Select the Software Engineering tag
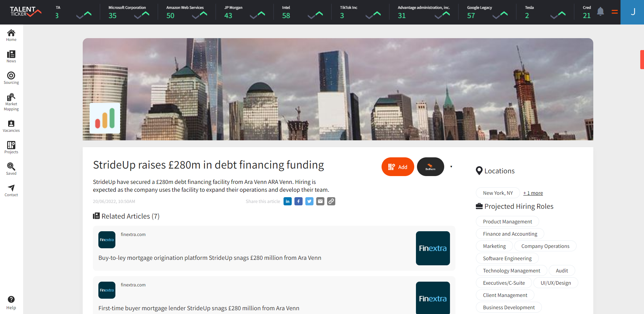644x314 pixels. pos(507,258)
